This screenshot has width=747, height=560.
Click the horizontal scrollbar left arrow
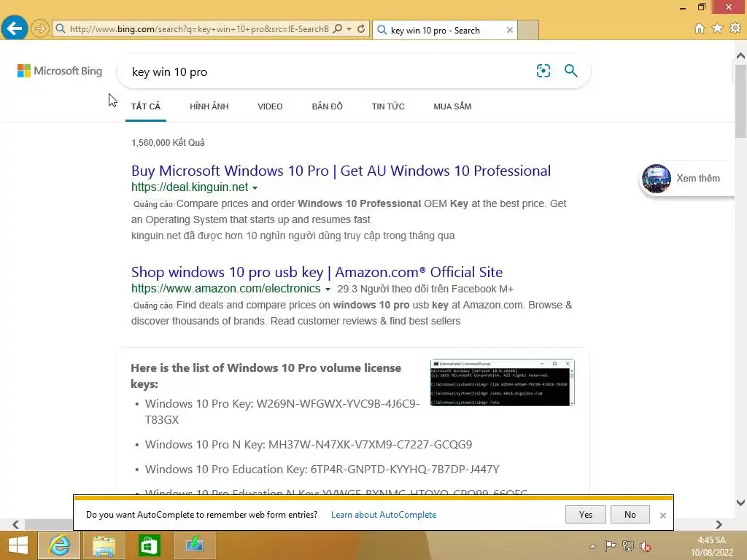click(x=16, y=524)
